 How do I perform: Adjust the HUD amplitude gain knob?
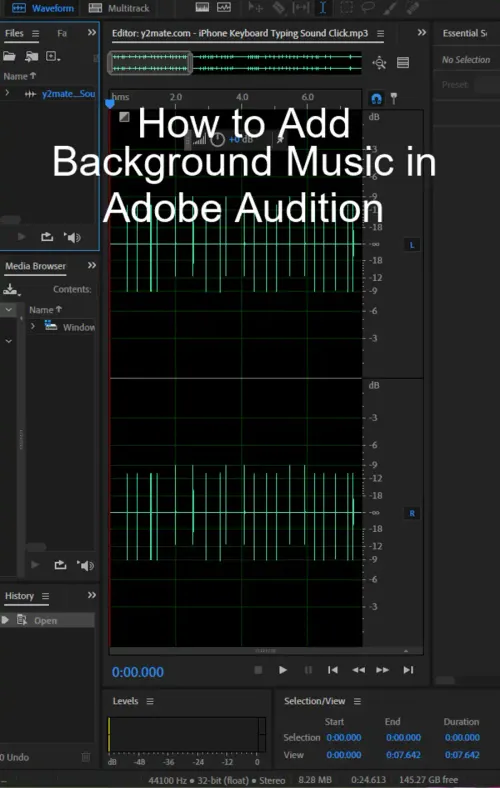click(x=218, y=140)
